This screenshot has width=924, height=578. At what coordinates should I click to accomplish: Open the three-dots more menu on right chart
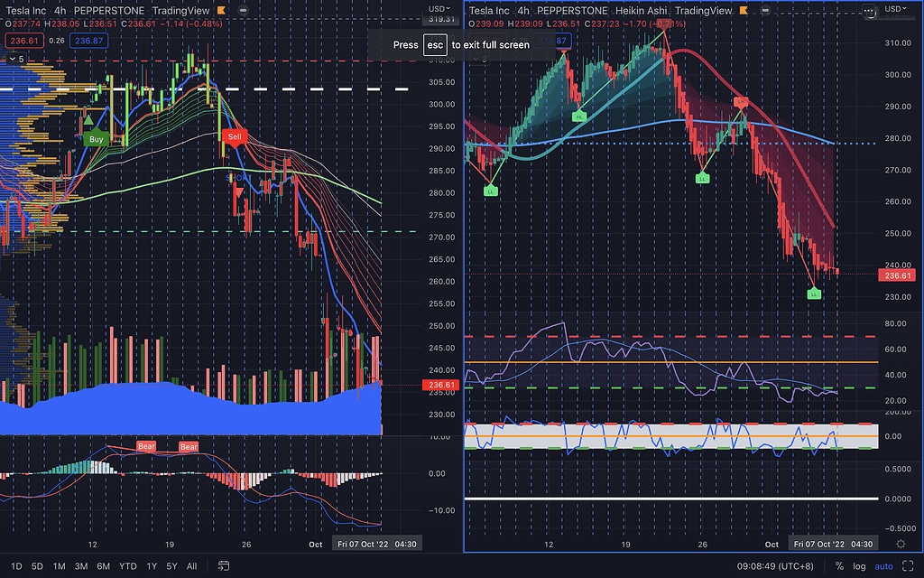click(869, 11)
